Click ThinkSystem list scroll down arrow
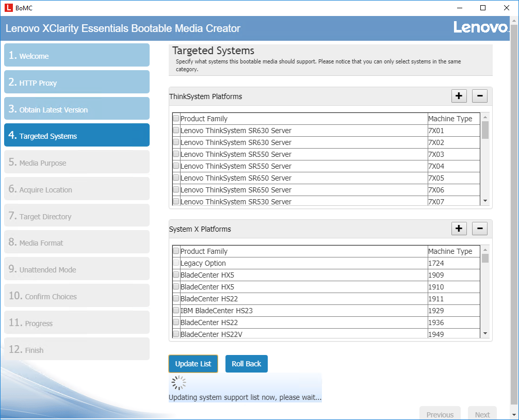Viewport: 519px width, 420px height. pos(485,201)
